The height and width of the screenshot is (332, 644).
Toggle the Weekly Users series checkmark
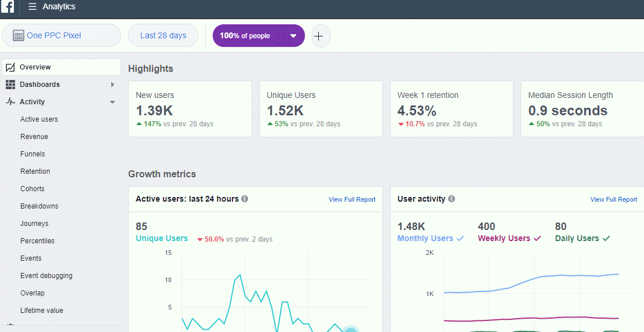pos(537,238)
